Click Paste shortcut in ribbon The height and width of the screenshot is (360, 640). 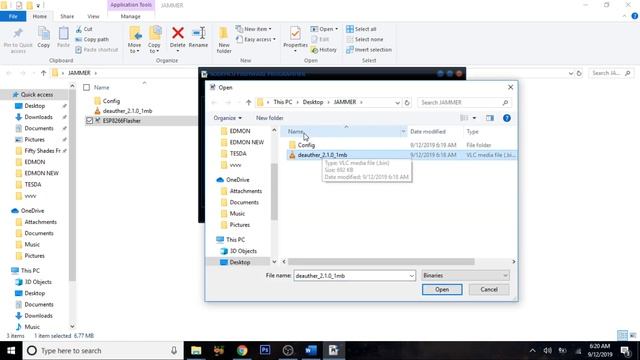(97, 50)
